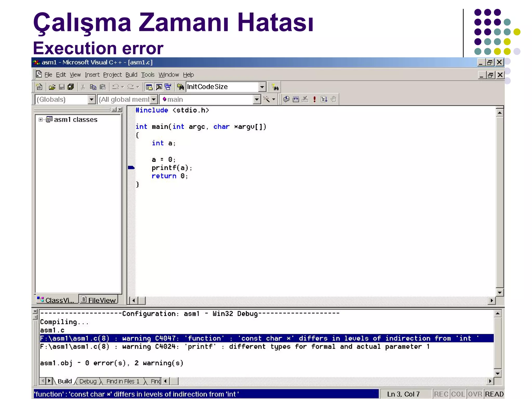Viewport: 532px width, 399px height.
Task: Click the Find in Files binoculars icon
Action: point(181,87)
